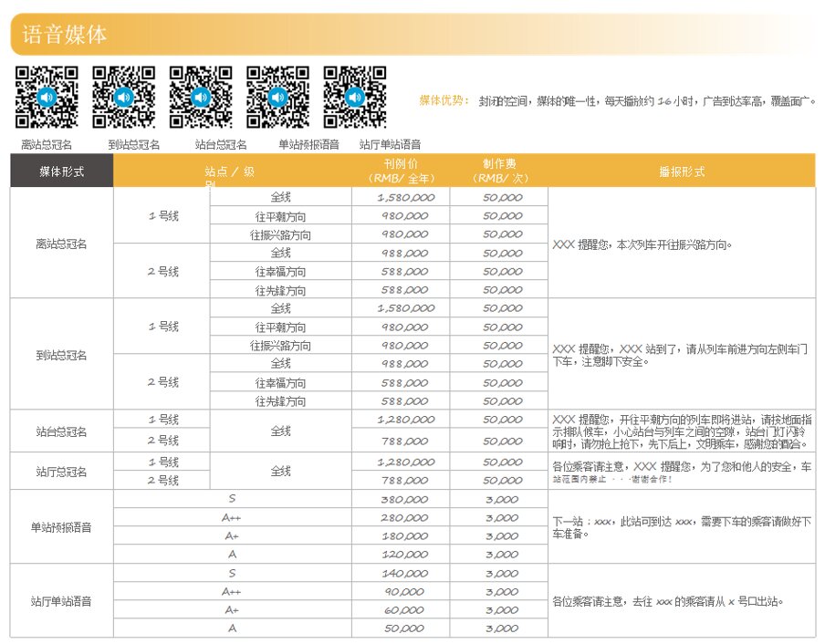Click the 制作费 (RMB/次) header cell

(x=497, y=170)
